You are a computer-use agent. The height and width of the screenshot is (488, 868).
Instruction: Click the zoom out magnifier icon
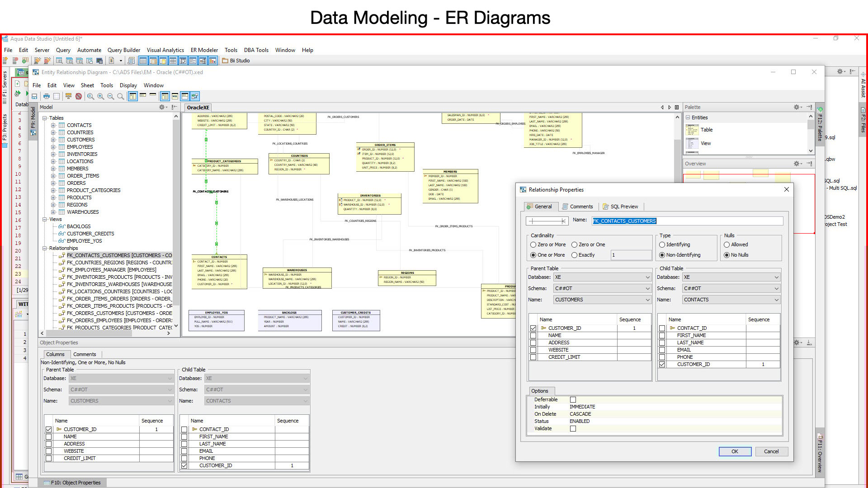coord(110,96)
